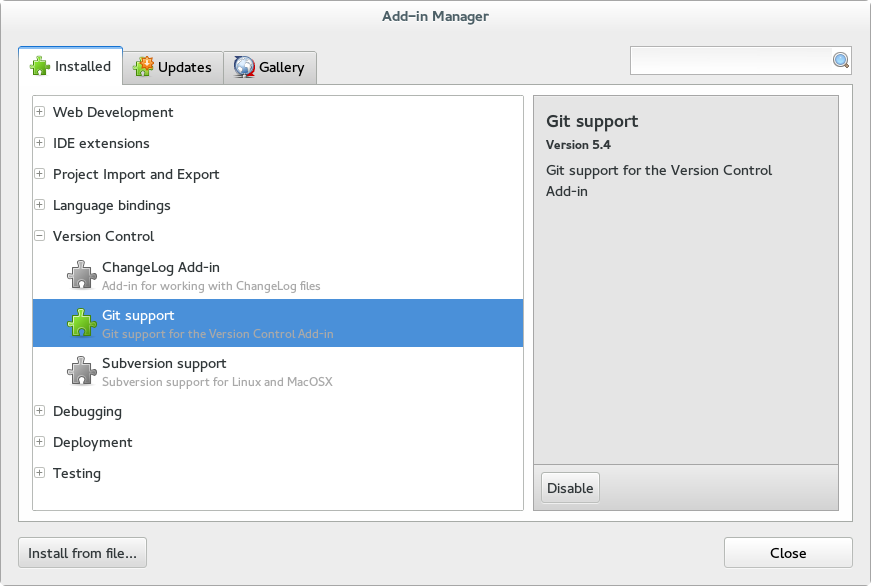The width and height of the screenshot is (871, 586).
Task: Click the Add-in Manager window title
Action: pos(436,16)
